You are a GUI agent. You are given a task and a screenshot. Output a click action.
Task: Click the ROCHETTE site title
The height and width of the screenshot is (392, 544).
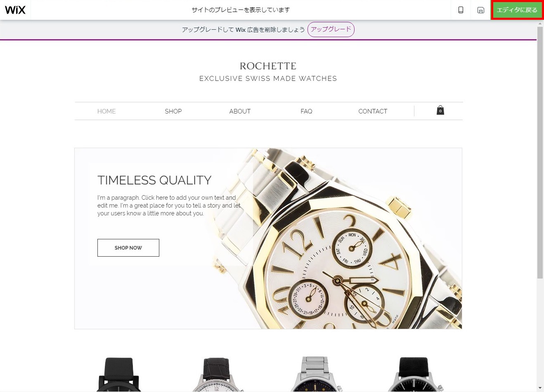click(x=268, y=66)
